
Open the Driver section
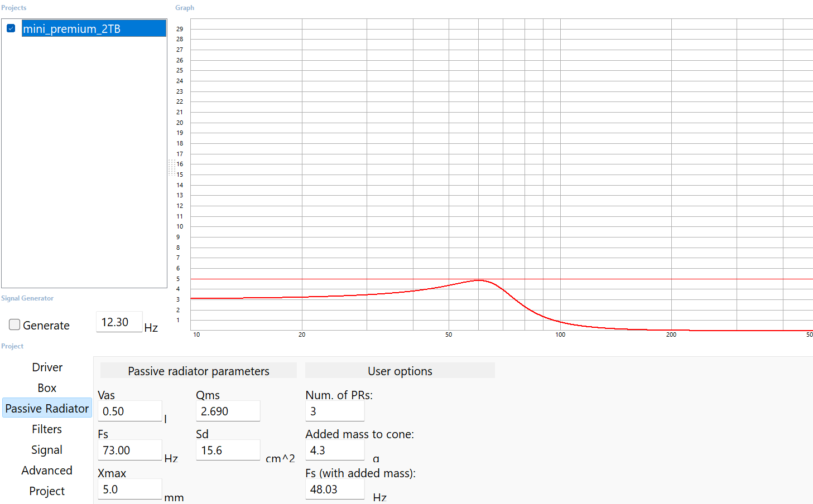[47, 367]
